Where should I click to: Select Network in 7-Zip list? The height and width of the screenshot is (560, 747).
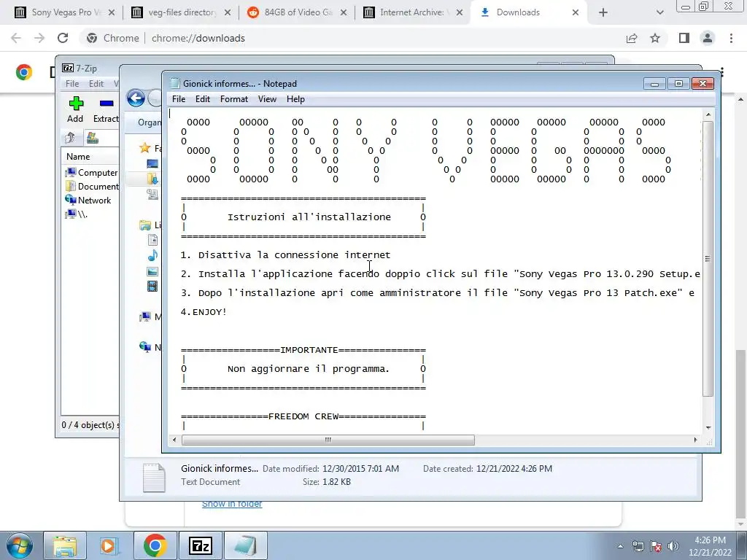coord(88,200)
